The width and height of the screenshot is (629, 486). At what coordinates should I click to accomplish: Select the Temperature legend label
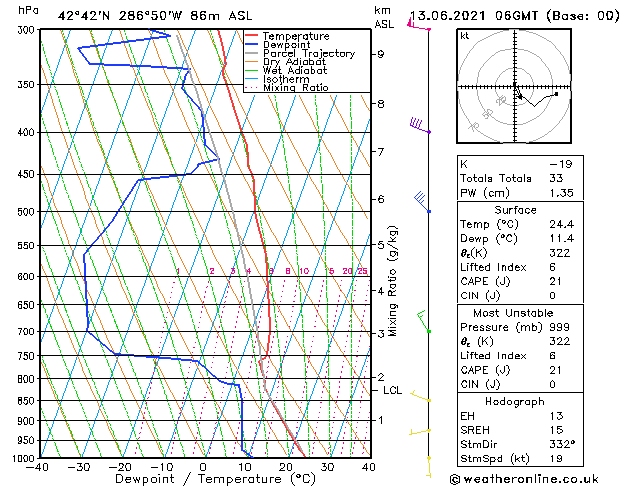296,36
